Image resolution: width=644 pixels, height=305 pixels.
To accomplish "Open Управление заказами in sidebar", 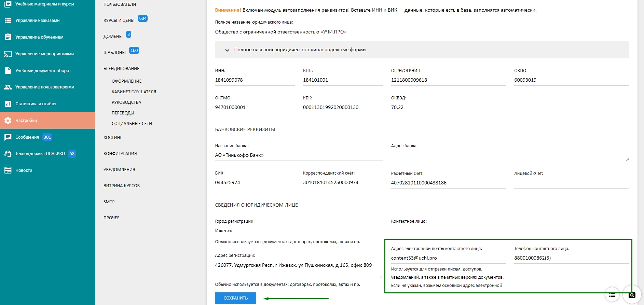I will coord(38,20).
